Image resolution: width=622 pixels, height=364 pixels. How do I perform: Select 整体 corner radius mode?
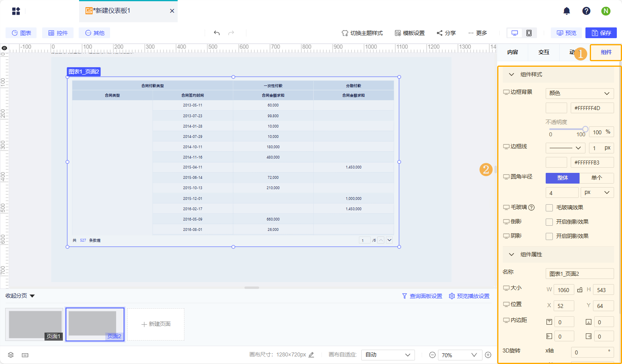[x=562, y=178]
